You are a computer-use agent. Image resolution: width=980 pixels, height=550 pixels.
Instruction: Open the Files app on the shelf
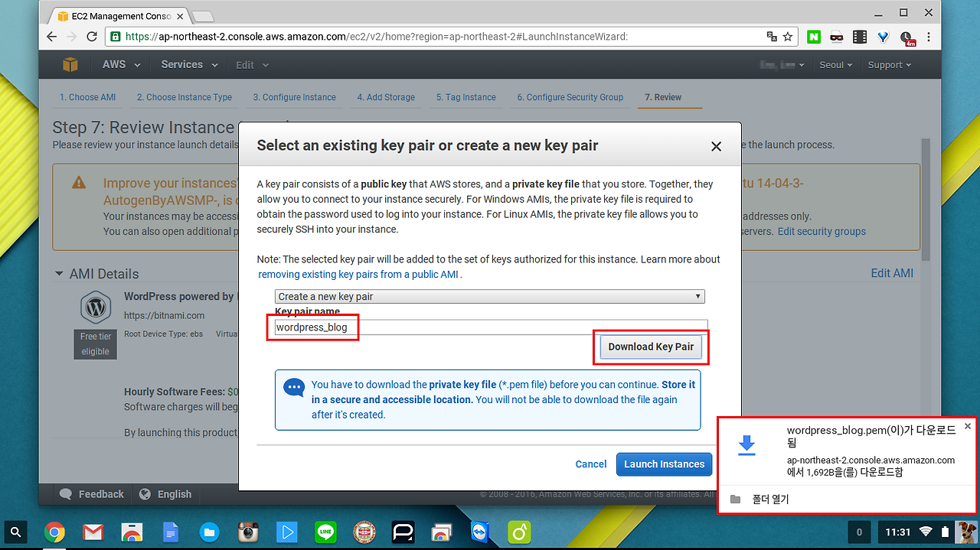coord(209,532)
